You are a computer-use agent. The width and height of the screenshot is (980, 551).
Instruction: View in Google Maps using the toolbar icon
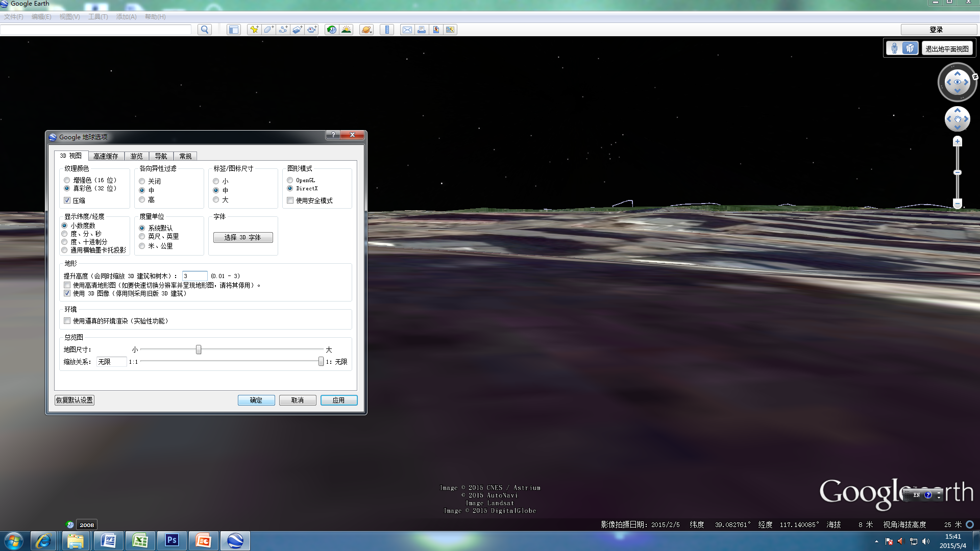[x=450, y=30]
